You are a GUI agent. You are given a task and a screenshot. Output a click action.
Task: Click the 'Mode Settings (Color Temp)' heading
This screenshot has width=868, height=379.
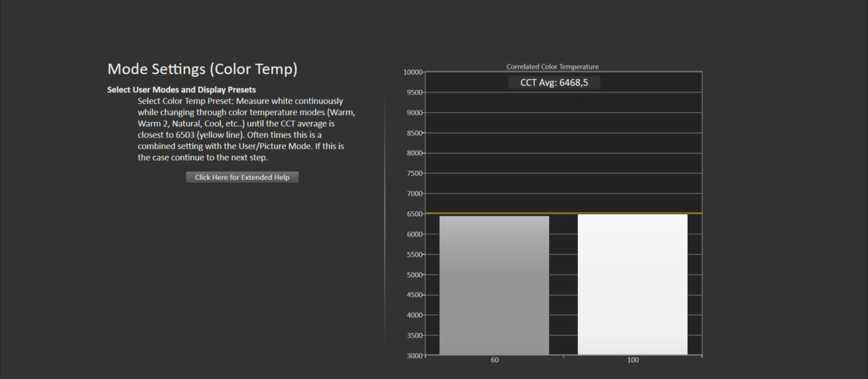tap(202, 69)
